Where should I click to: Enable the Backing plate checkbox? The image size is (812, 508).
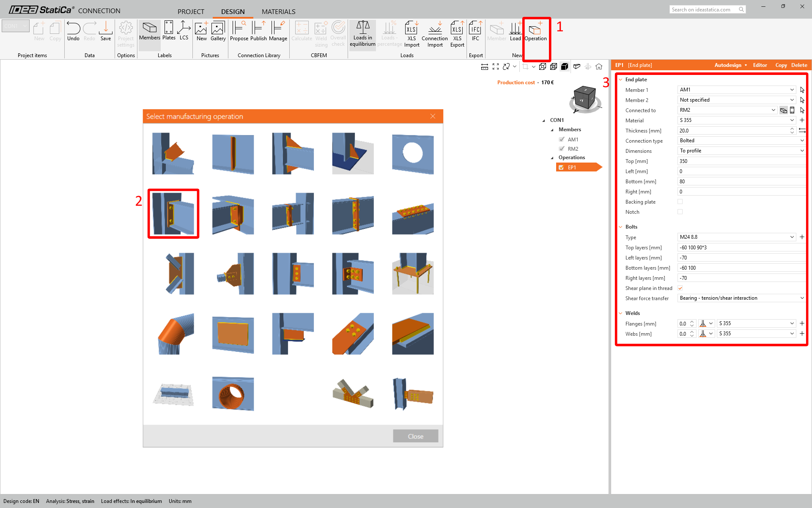[680, 202]
